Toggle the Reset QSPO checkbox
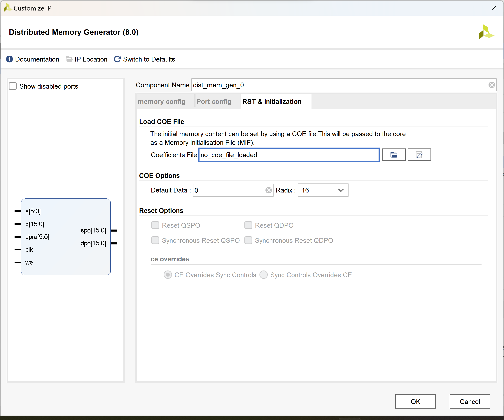 [x=155, y=225]
